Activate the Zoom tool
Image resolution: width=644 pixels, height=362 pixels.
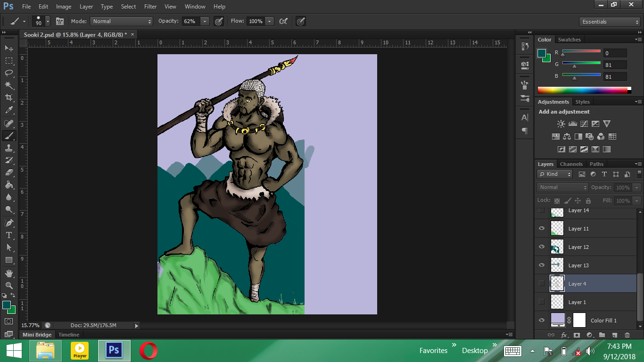tap(9, 285)
